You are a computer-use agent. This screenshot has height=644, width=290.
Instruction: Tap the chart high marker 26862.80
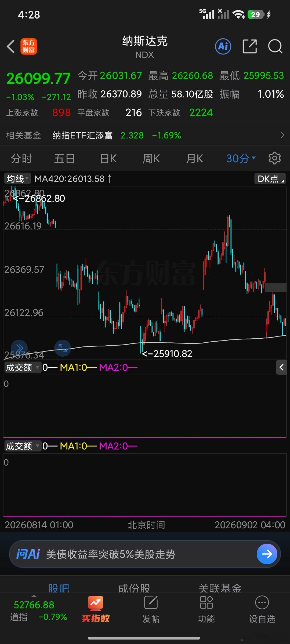39,198
